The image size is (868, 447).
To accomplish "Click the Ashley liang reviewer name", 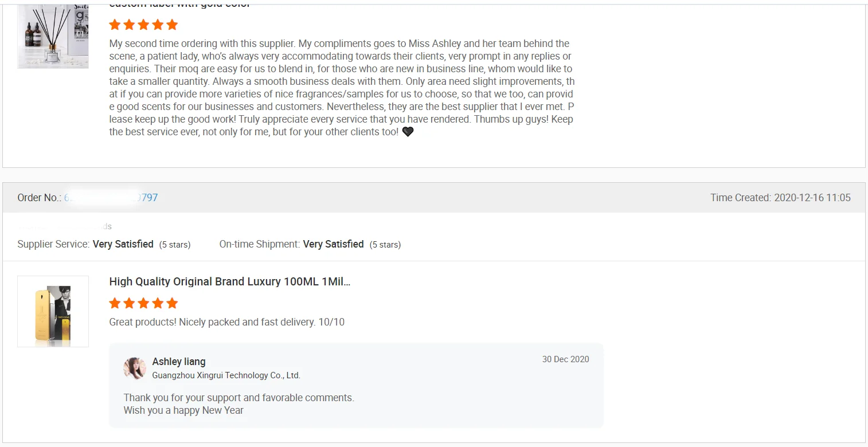I will pos(179,362).
